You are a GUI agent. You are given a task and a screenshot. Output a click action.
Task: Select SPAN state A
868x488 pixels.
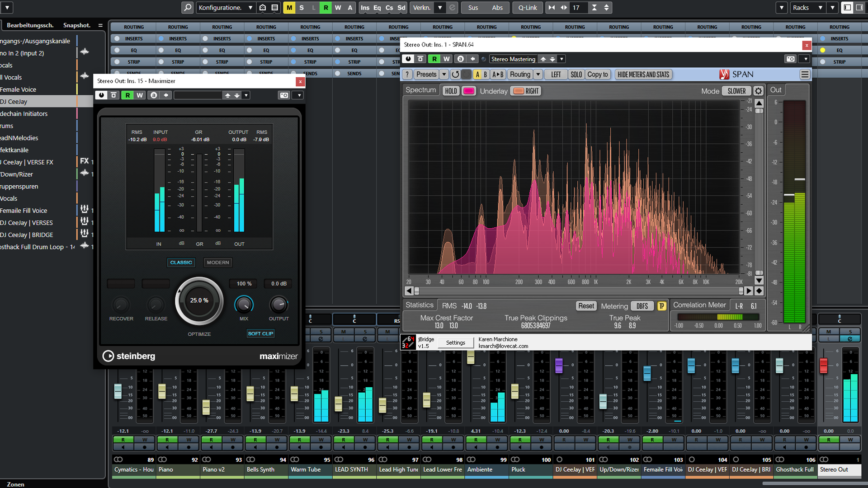(x=477, y=75)
